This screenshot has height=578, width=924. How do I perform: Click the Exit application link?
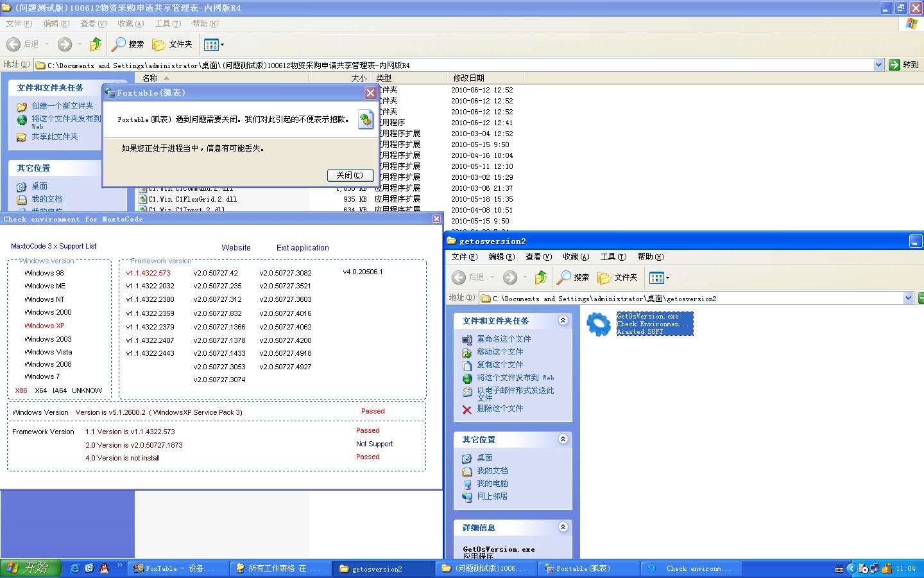pyautogui.click(x=303, y=248)
